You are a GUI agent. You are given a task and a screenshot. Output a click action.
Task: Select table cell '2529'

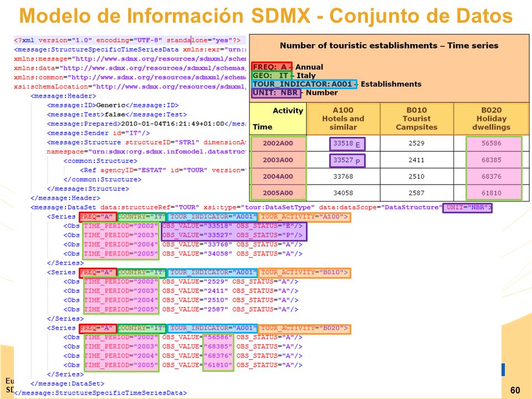click(x=416, y=143)
